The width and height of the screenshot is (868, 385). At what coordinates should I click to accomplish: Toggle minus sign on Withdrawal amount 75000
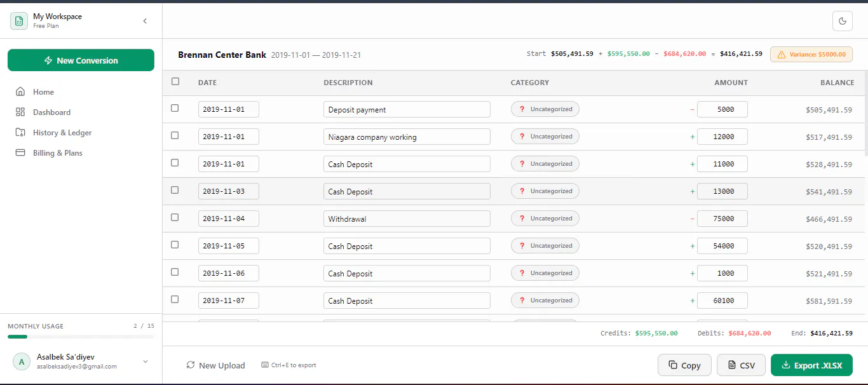pos(692,219)
